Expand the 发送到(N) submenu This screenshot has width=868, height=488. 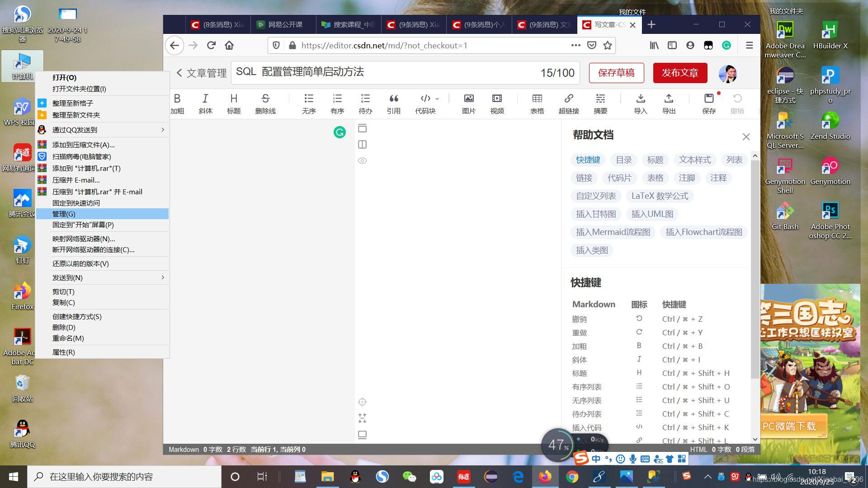(x=162, y=277)
